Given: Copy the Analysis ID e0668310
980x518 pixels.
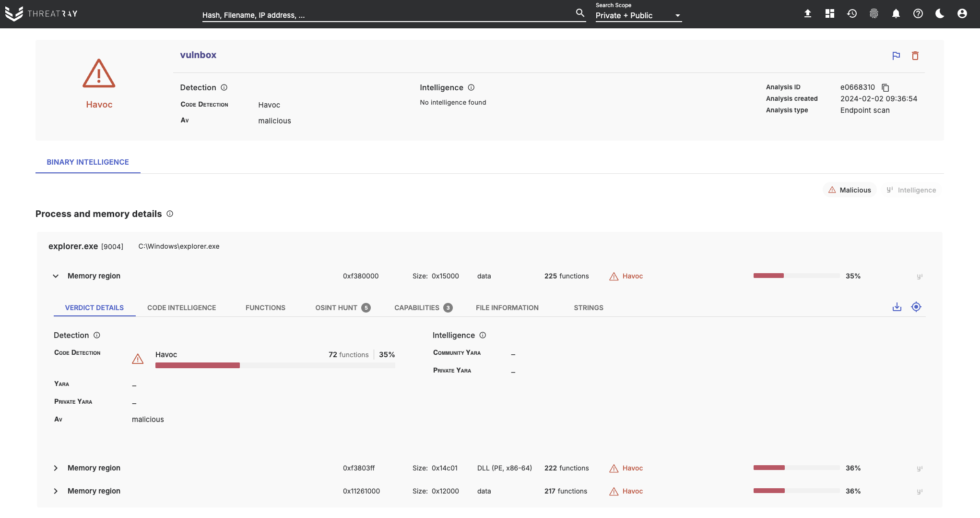Looking at the screenshot, I should tap(886, 87).
